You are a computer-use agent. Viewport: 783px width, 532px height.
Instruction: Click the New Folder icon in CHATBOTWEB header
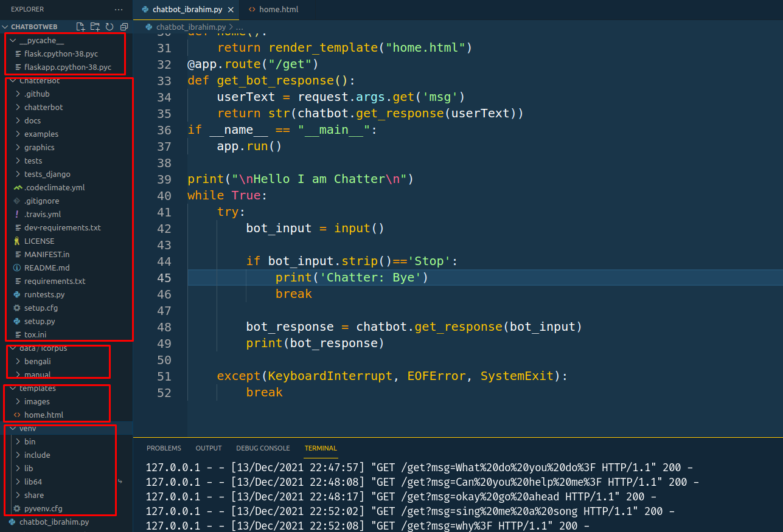(95, 27)
